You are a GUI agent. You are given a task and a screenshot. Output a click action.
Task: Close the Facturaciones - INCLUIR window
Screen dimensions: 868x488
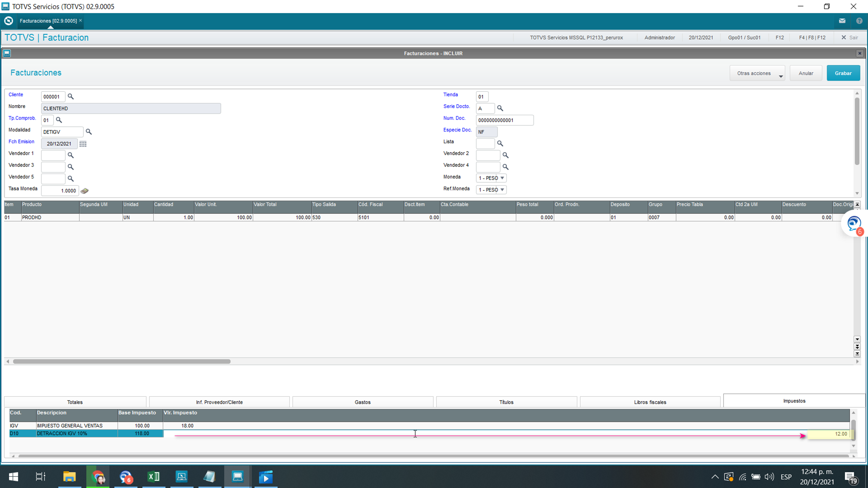(860, 53)
